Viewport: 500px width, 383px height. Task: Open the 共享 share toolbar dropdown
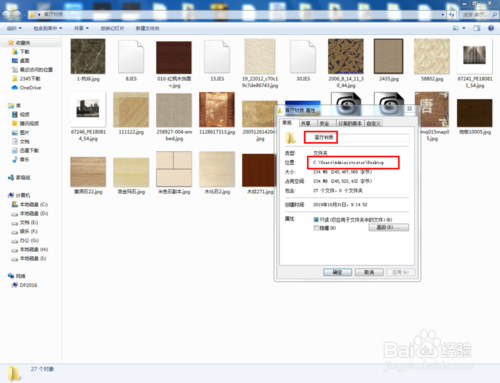tap(81, 28)
